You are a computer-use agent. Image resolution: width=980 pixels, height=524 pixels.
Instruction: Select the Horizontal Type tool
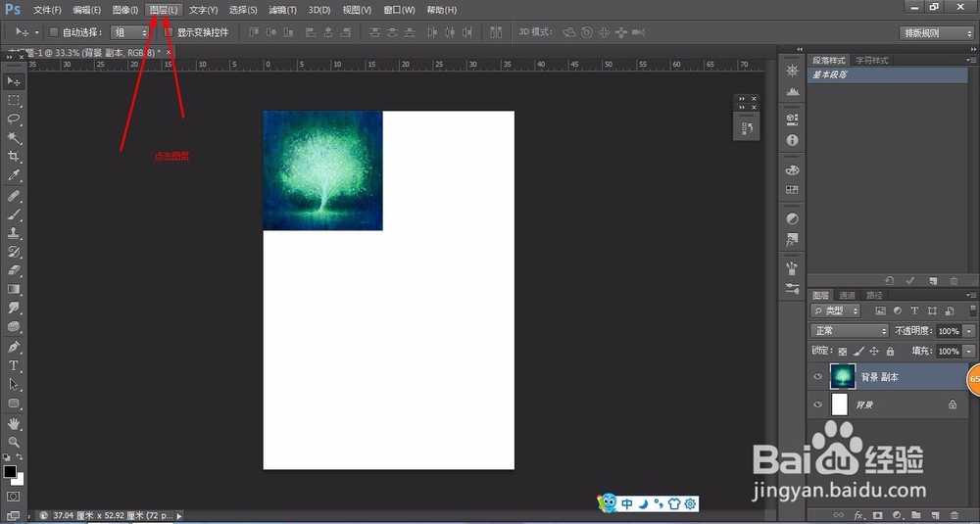coord(14,365)
